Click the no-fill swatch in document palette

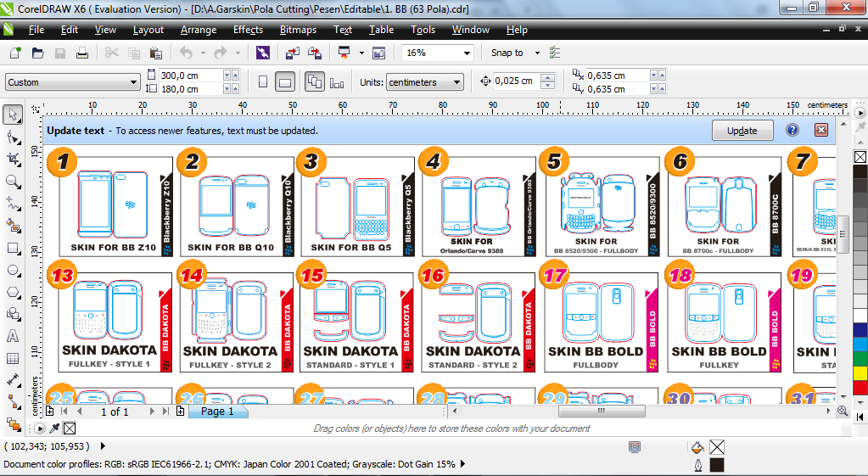70,428
